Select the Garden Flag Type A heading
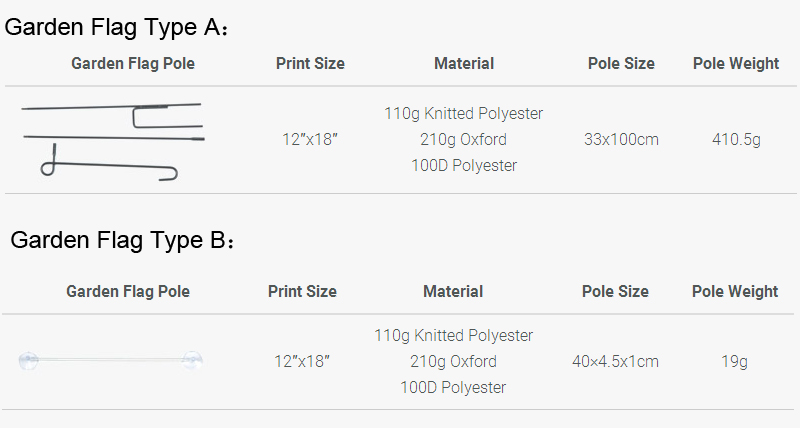This screenshot has width=800, height=428. pyautogui.click(x=116, y=27)
